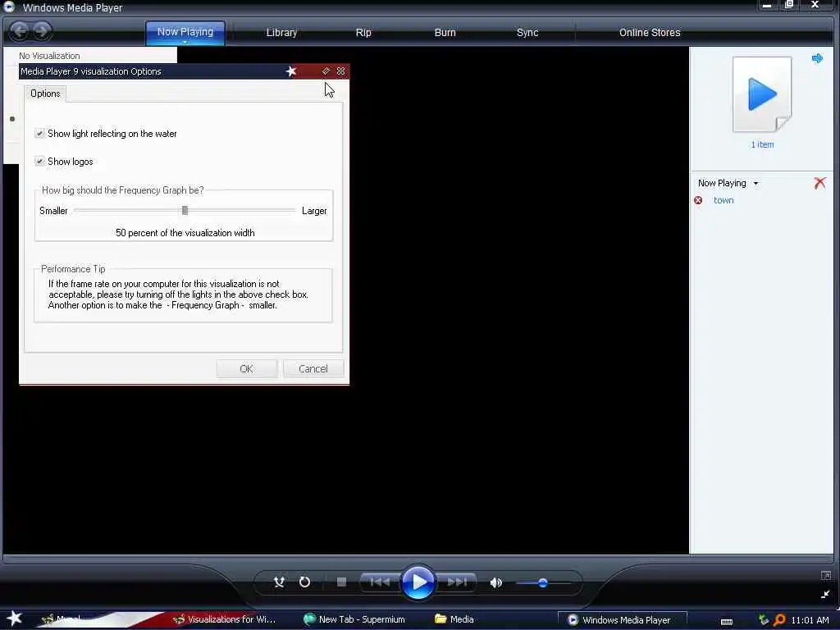Skip to the next track
Viewport: 840px width, 630px height.
point(456,582)
